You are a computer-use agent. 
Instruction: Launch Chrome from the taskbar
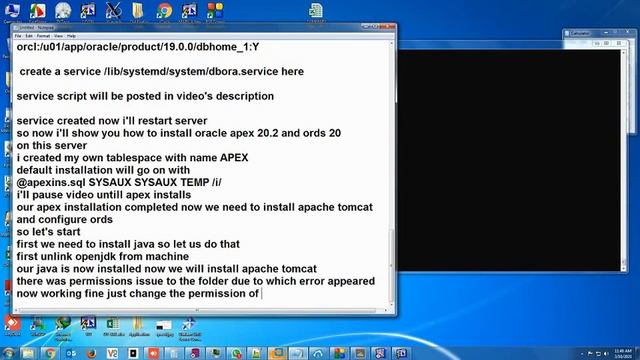click(50, 353)
